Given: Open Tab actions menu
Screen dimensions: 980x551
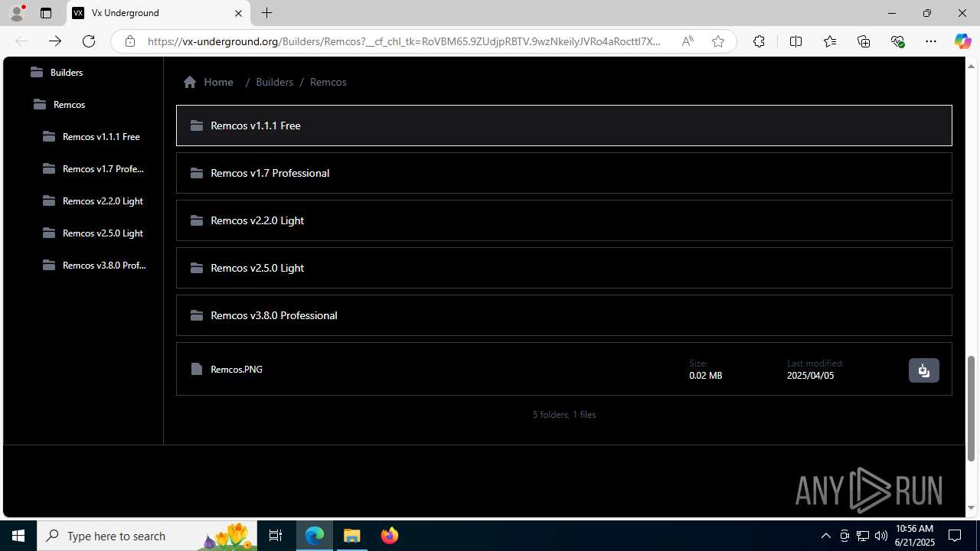Looking at the screenshot, I should coord(46,13).
